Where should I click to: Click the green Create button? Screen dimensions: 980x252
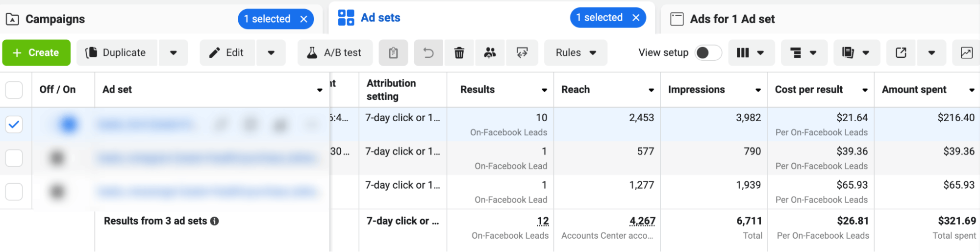[x=36, y=53]
